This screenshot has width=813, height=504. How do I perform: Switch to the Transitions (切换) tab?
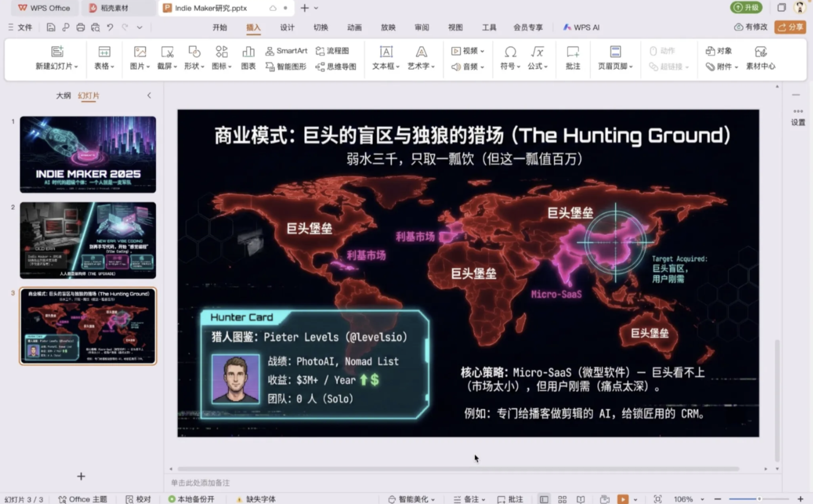click(321, 28)
